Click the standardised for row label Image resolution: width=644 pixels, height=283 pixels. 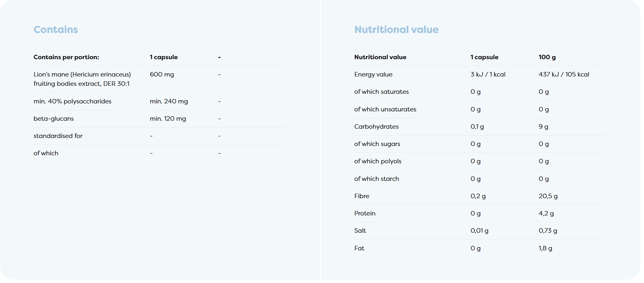(58, 136)
